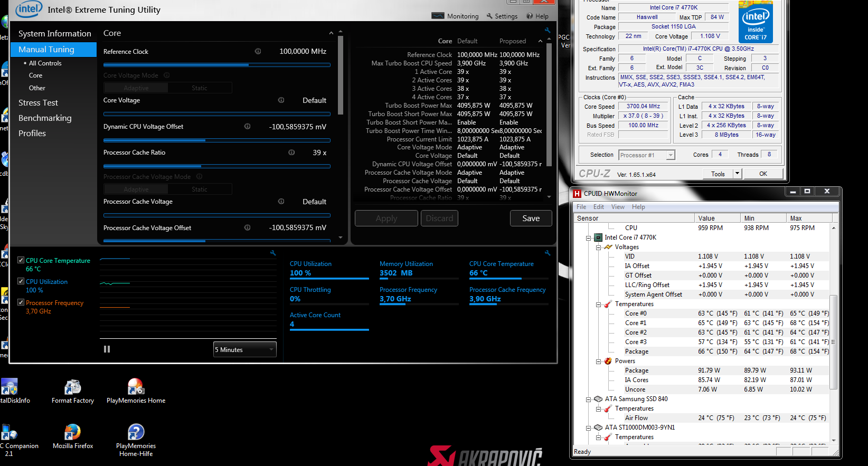Screen dimensions: 868x466
Task: Open PlayMemories Home desktop shortcut
Action: tap(136, 392)
